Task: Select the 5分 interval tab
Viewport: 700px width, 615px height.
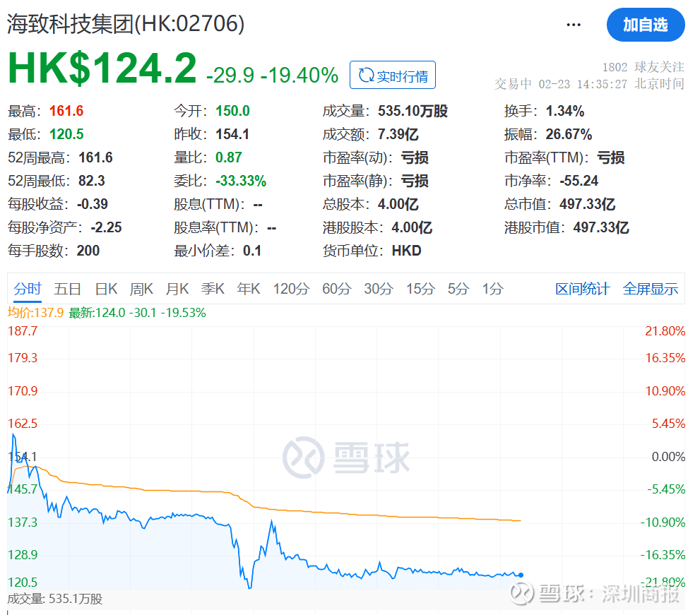Action: [x=458, y=289]
